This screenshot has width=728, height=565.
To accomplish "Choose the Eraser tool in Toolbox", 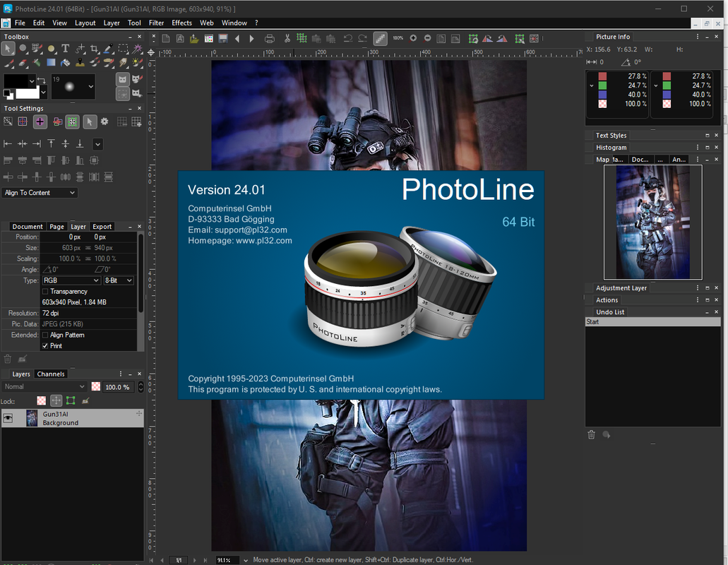I will click(23, 62).
